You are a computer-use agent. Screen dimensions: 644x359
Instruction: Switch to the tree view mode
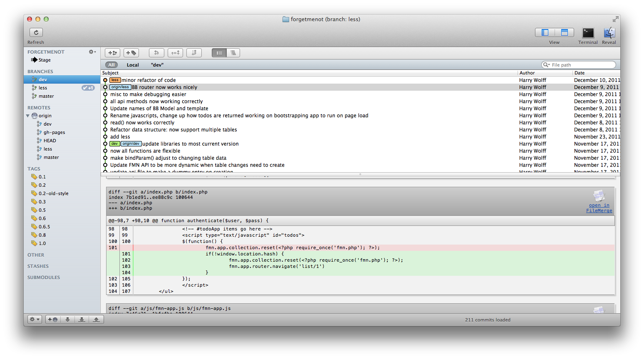tap(233, 53)
